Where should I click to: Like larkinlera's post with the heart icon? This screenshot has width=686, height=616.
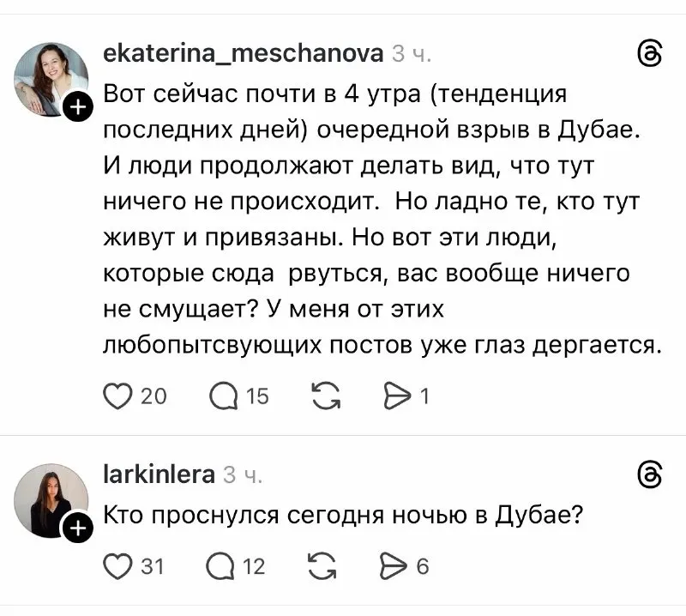[114, 565]
